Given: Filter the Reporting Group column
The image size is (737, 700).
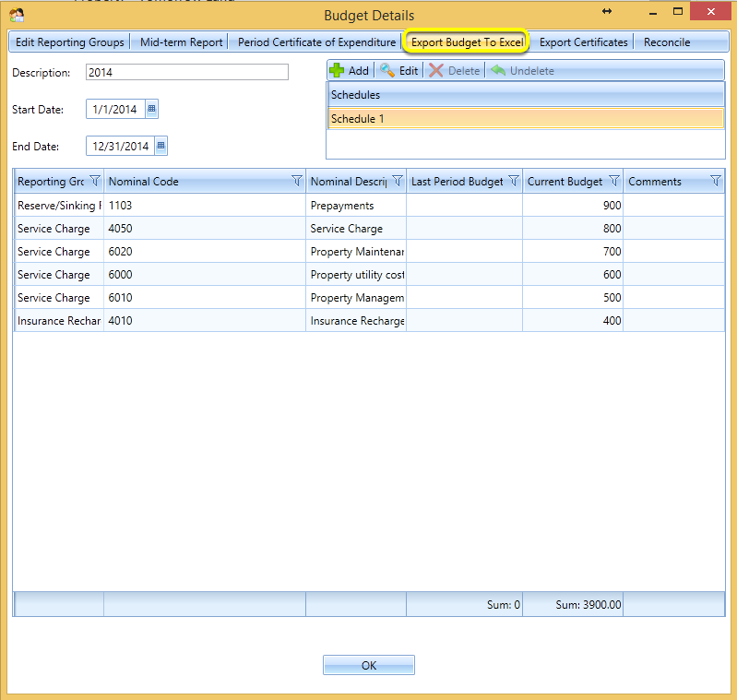Looking at the screenshot, I should (x=95, y=181).
